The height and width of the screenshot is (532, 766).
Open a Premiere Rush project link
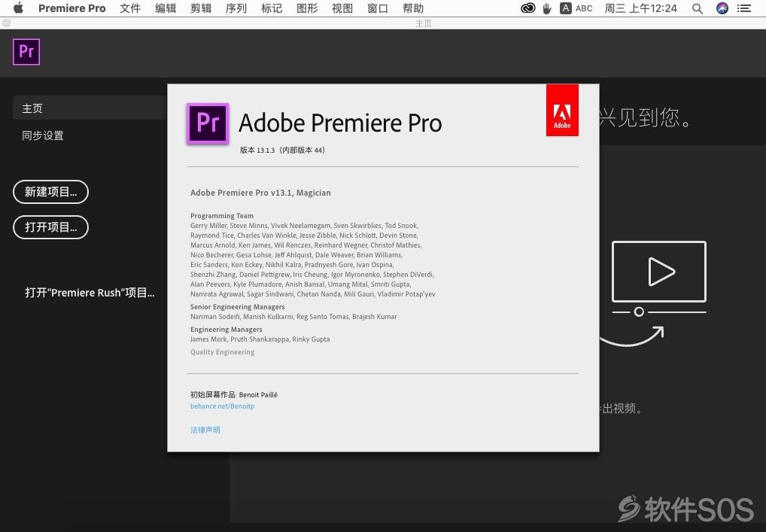click(90, 293)
